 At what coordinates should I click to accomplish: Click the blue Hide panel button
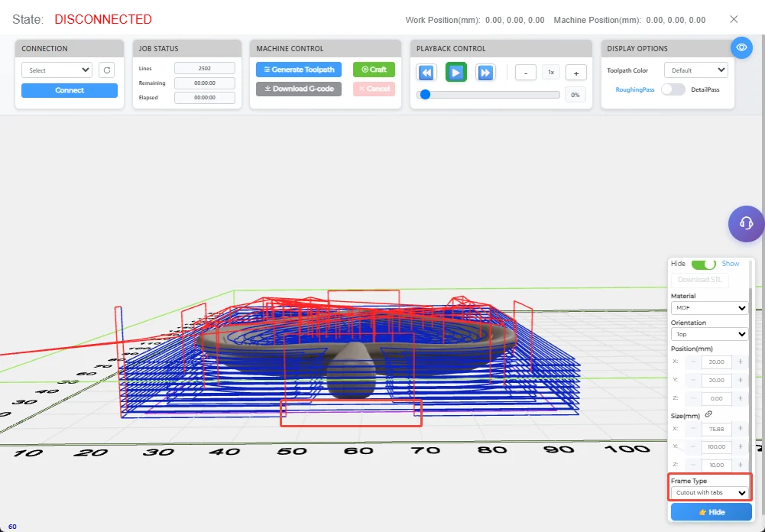pyautogui.click(x=712, y=512)
